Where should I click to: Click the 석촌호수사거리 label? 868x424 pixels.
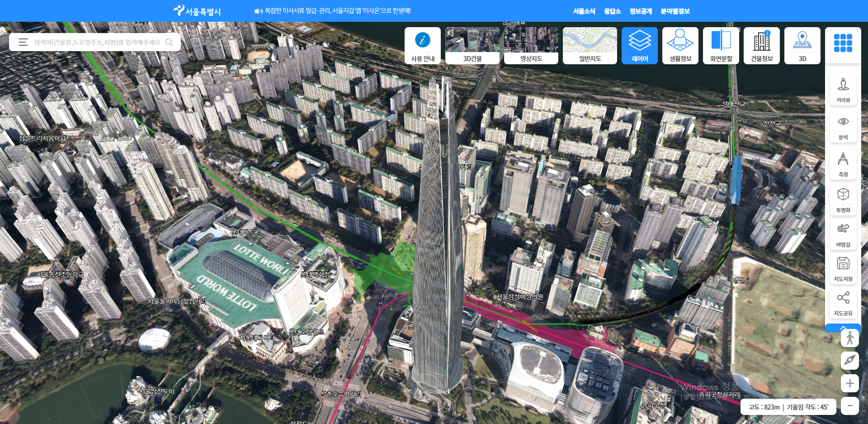(x=341, y=394)
